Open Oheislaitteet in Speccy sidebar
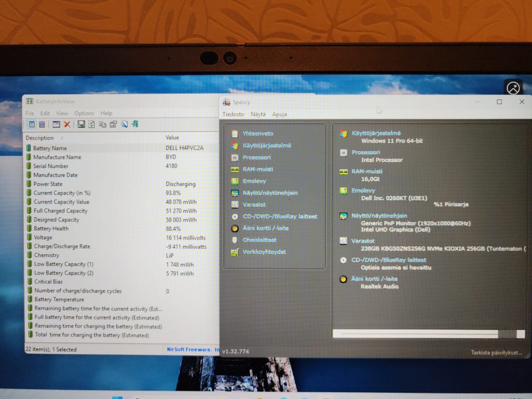 259,240
